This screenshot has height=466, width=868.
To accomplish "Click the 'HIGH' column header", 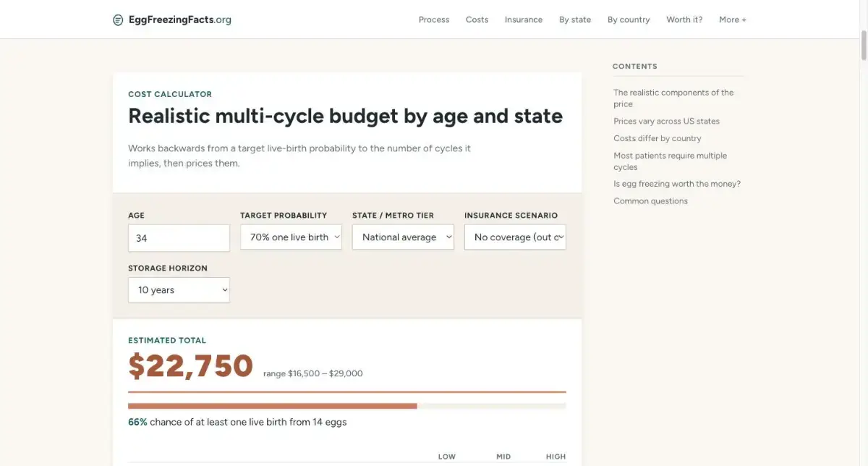I will 556,457.
